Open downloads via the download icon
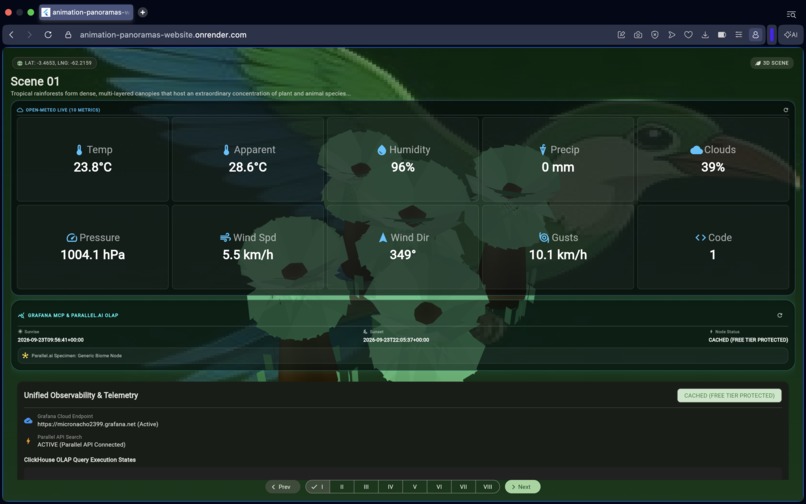This screenshot has width=806, height=504. pos(705,35)
